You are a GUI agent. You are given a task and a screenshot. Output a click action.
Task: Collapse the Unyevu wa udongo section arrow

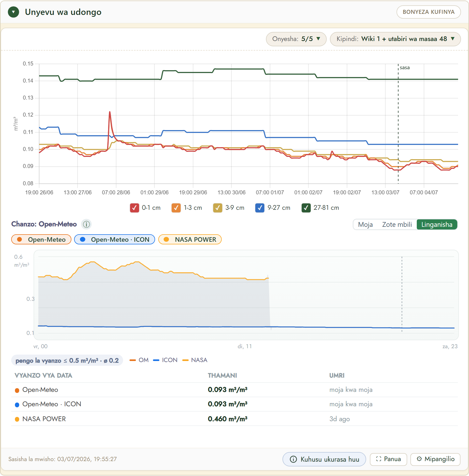(13, 12)
